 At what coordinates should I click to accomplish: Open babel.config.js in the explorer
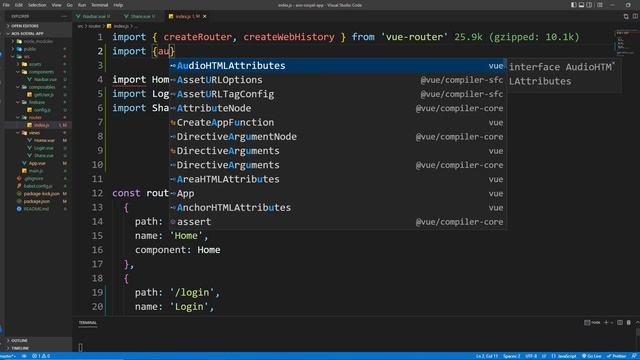pyautogui.click(x=38, y=186)
